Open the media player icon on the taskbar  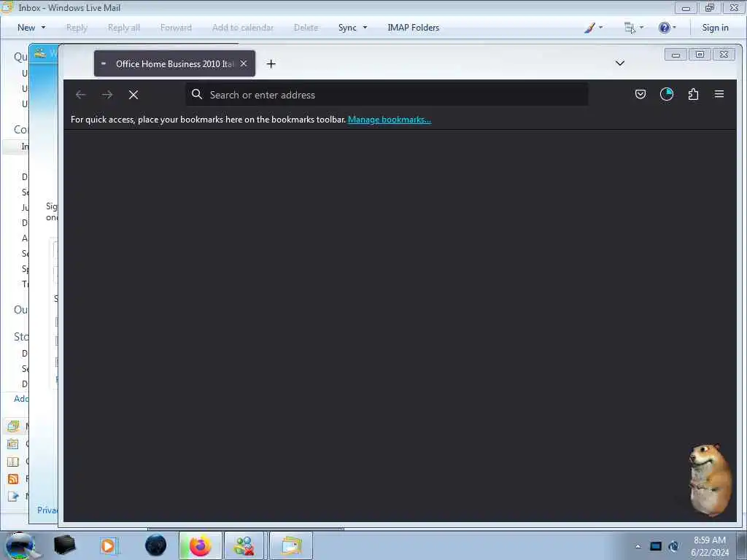point(109,545)
